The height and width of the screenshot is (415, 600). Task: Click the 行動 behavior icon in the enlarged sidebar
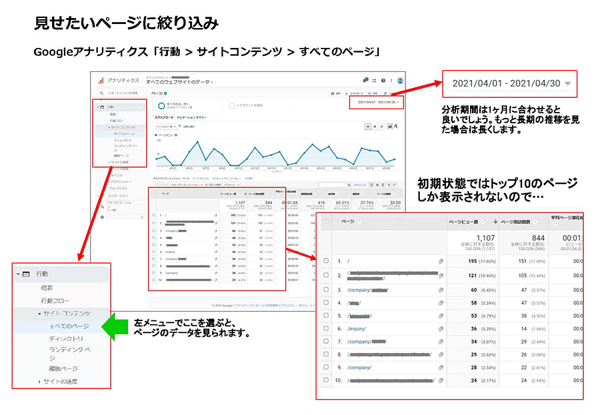point(26,274)
